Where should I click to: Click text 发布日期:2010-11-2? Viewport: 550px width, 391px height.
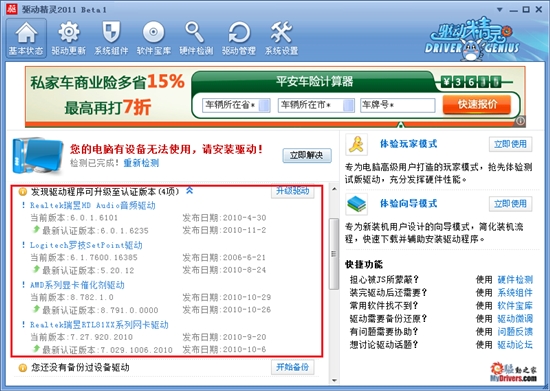pyautogui.click(x=224, y=230)
